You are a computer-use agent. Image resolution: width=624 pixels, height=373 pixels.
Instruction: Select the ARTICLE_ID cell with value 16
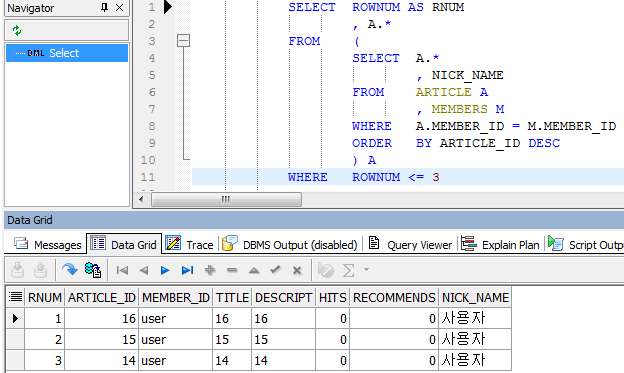pyautogui.click(x=101, y=318)
